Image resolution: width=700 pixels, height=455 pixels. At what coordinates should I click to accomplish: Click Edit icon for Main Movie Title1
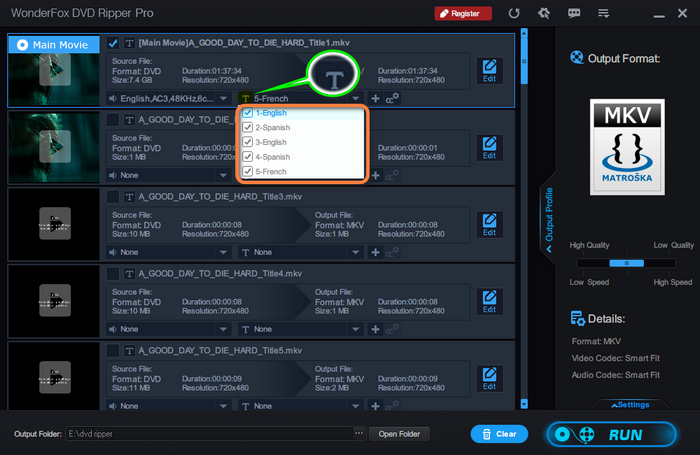point(490,71)
